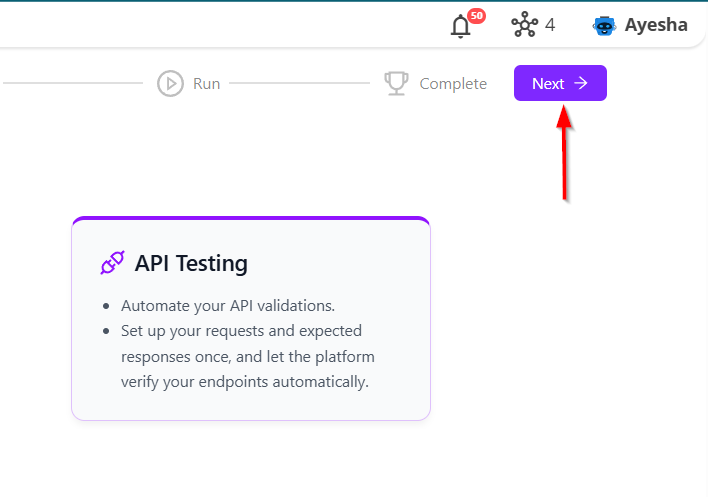
Task: Click the Complete step trophy icon
Action: 396,84
